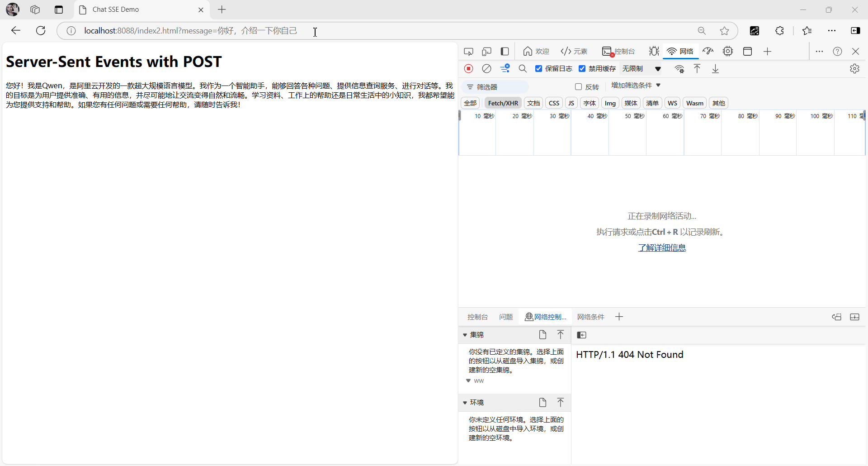
Task: Import a collection with the upload icon
Action: [561, 335]
